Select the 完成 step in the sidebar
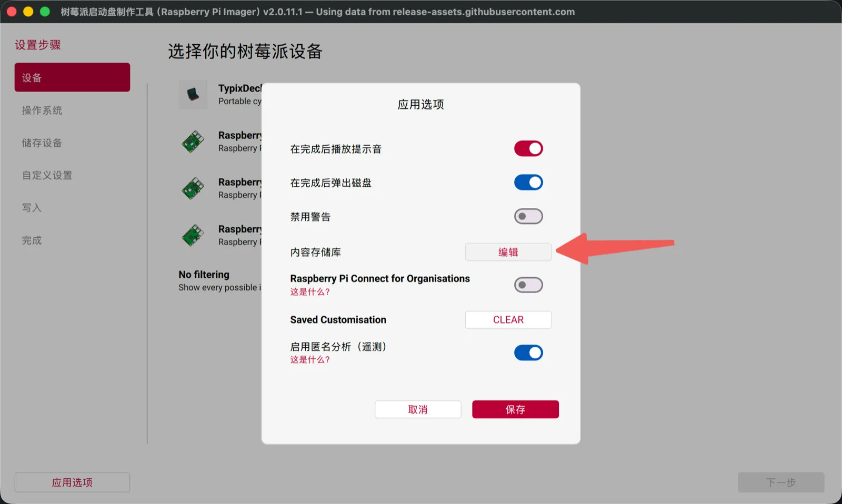This screenshot has width=842, height=504. coord(32,240)
